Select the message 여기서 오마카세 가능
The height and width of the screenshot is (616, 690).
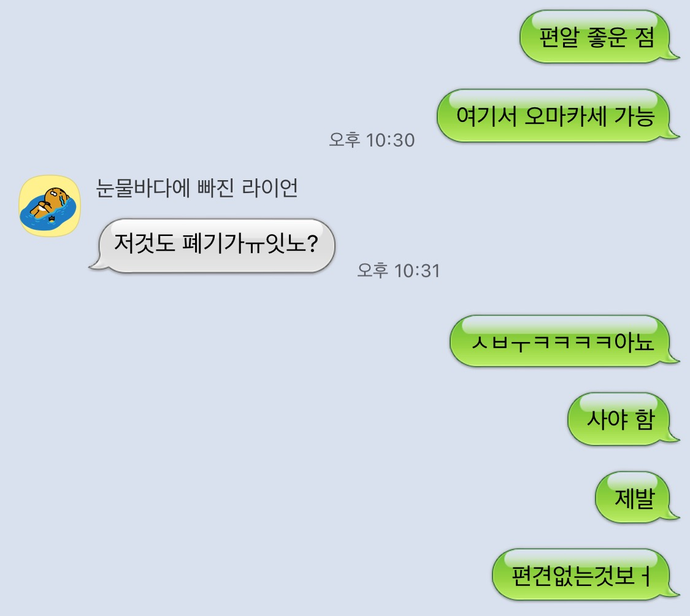click(x=555, y=116)
